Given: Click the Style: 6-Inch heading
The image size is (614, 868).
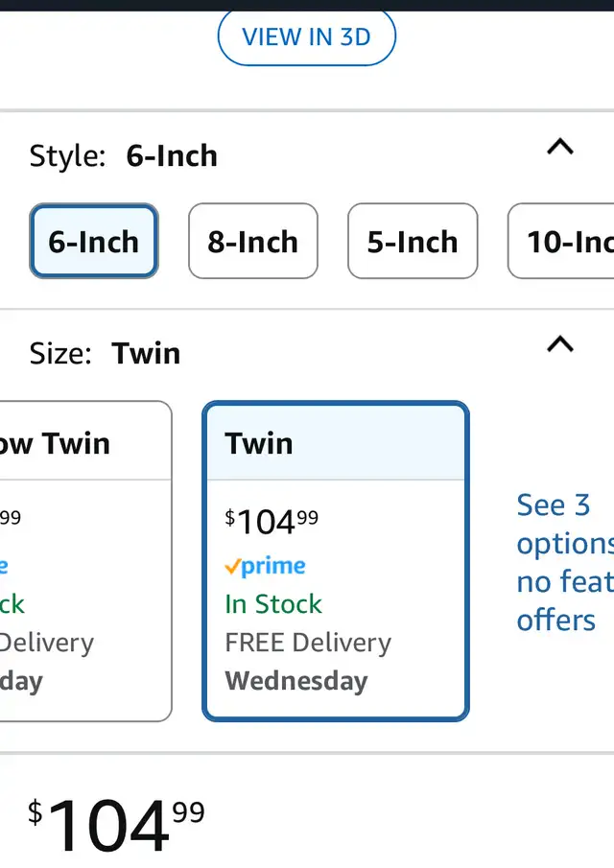Looking at the screenshot, I should [123, 155].
